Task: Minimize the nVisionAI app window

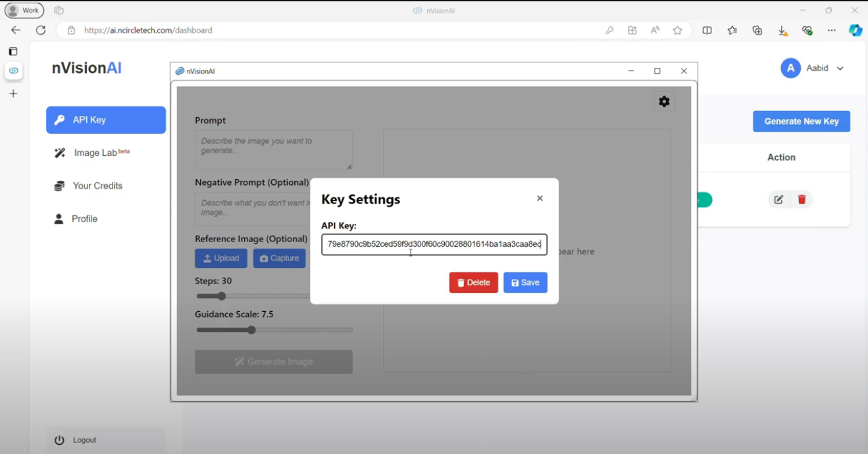Action: [631, 71]
